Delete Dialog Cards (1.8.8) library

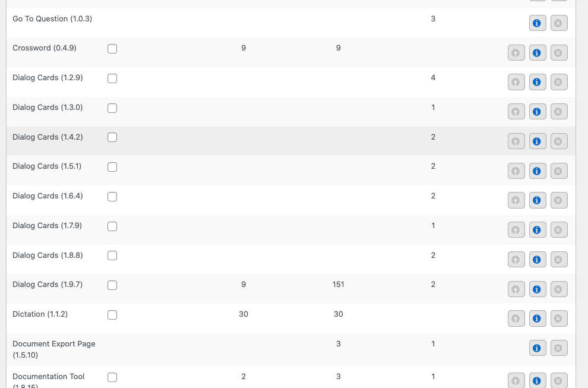coord(559,260)
